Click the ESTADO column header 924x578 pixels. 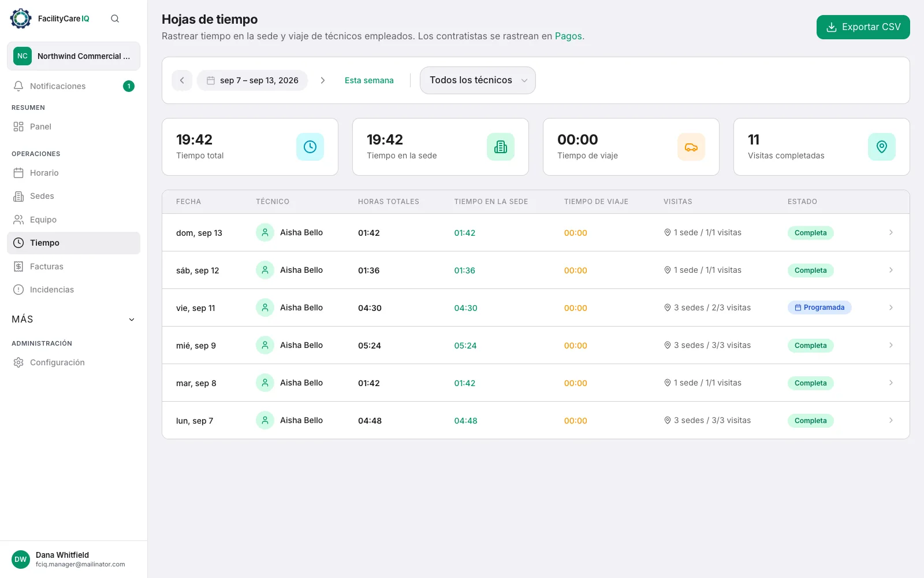click(x=802, y=202)
